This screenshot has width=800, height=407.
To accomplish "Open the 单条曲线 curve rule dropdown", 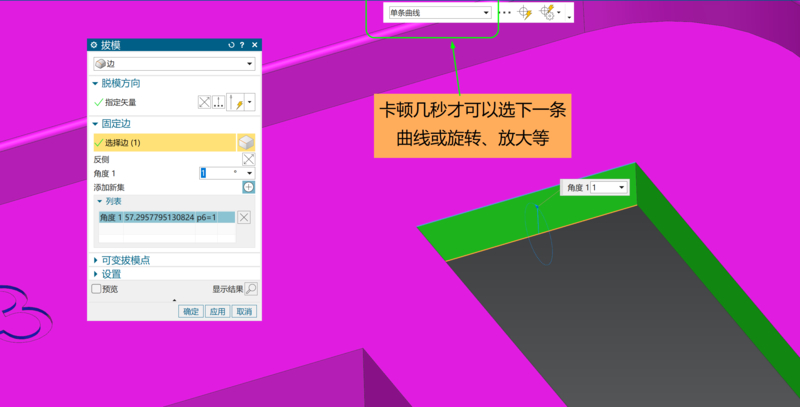I will (439, 13).
